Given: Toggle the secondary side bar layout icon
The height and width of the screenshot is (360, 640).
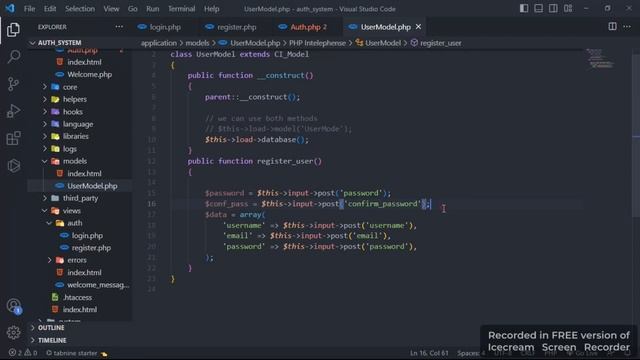Looking at the screenshot, I should (x=553, y=9).
